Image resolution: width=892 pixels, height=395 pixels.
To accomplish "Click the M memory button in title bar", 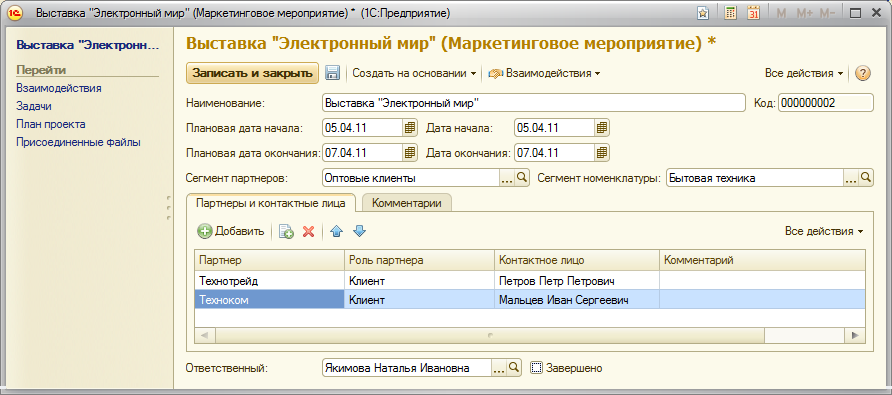I will pos(781,13).
